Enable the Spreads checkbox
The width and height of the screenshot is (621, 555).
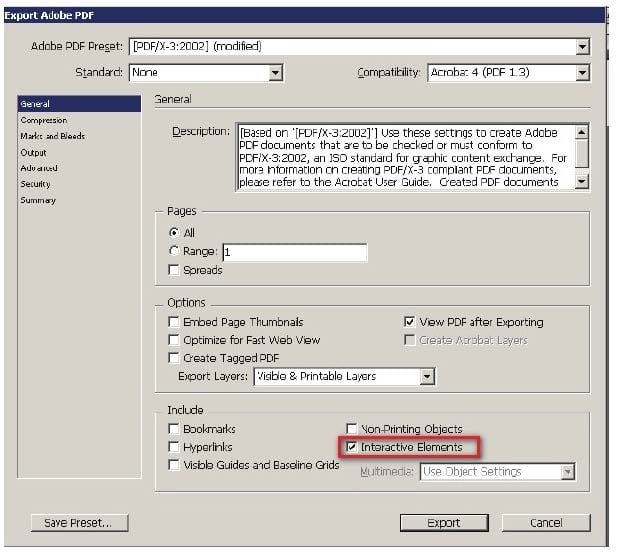(x=175, y=271)
